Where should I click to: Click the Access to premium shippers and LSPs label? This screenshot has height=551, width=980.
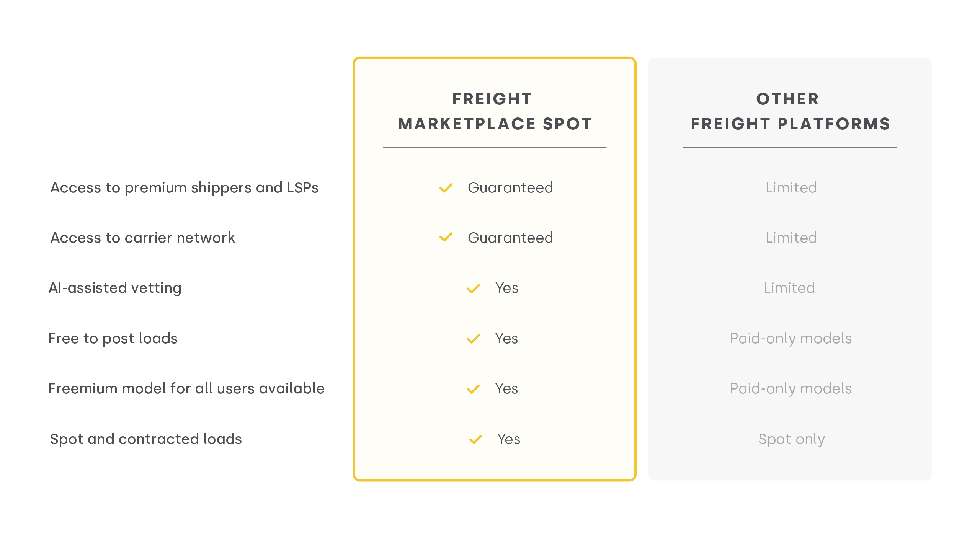[x=184, y=188]
